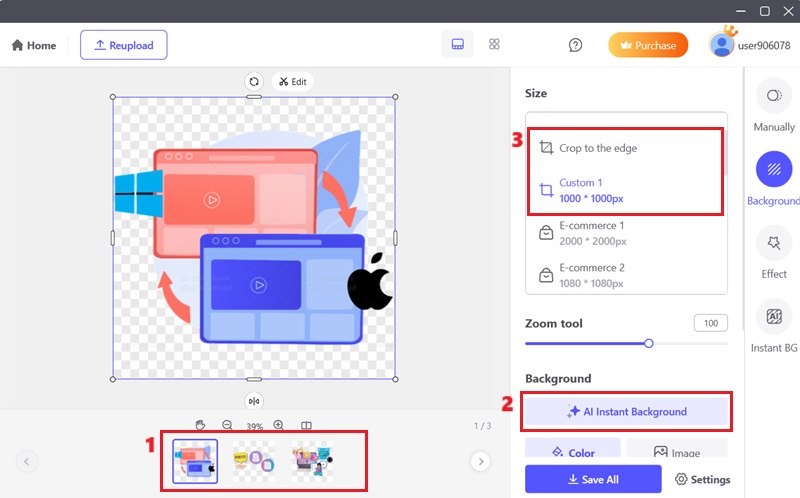Click AI Instant Background button
The image size is (800, 498).
627,411
